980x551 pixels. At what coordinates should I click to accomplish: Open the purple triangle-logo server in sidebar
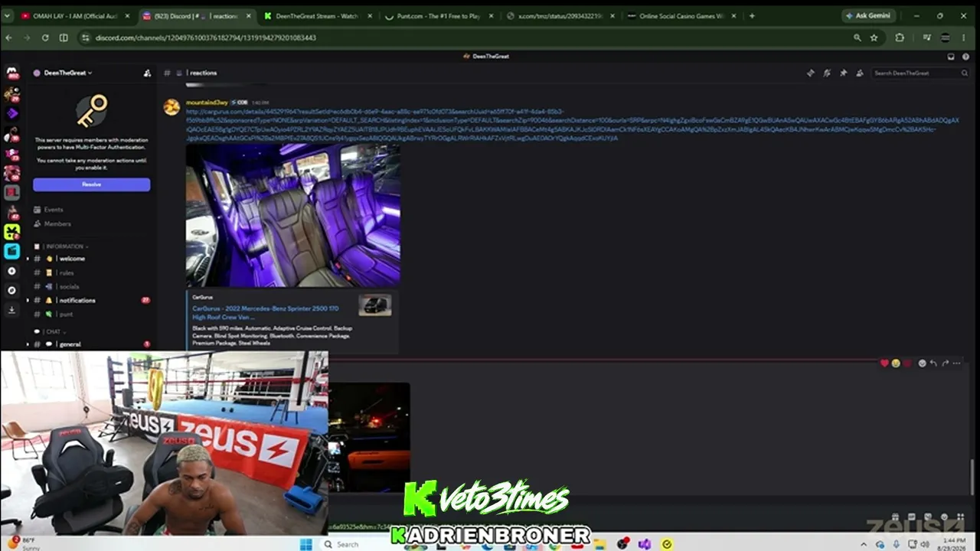(11, 113)
